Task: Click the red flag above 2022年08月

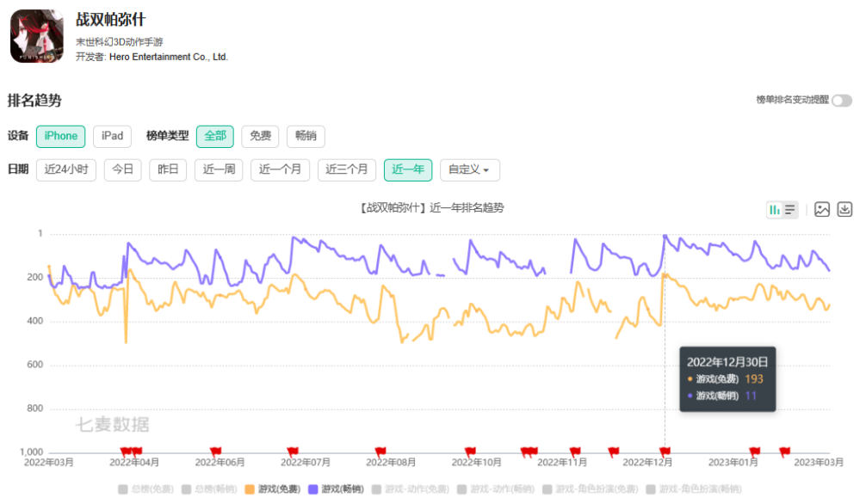Action: (380, 452)
